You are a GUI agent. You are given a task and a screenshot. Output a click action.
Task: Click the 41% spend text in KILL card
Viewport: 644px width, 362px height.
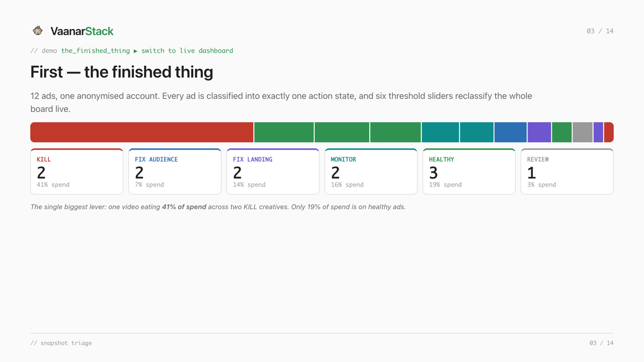point(53,184)
